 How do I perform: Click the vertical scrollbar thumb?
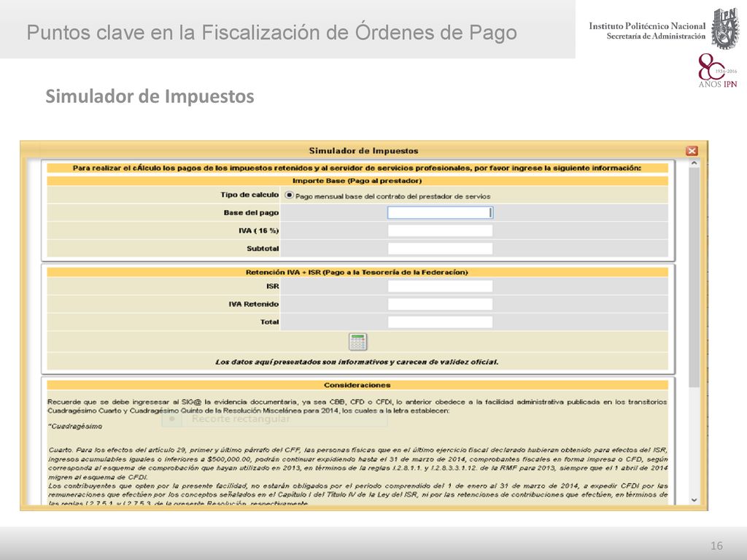click(694, 277)
